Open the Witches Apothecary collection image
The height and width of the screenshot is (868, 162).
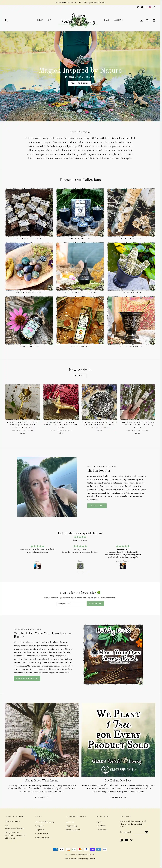(x=29, y=212)
